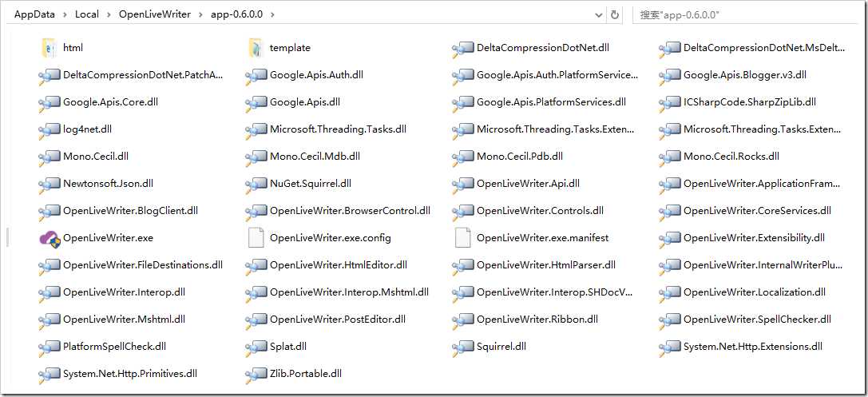Select the log4net.dll file icon
This screenshot has height=397, width=868.
(x=50, y=129)
